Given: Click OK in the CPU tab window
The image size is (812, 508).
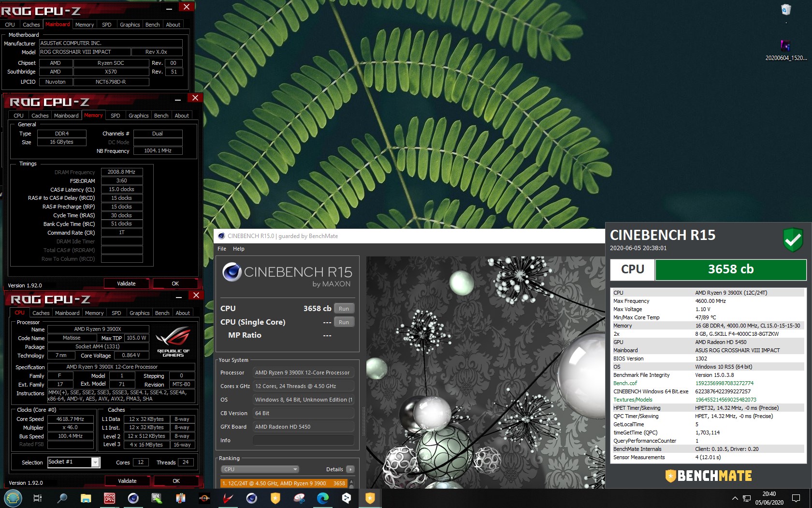Looking at the screenshot, I should pyautogui.click(x=176, y=481).
